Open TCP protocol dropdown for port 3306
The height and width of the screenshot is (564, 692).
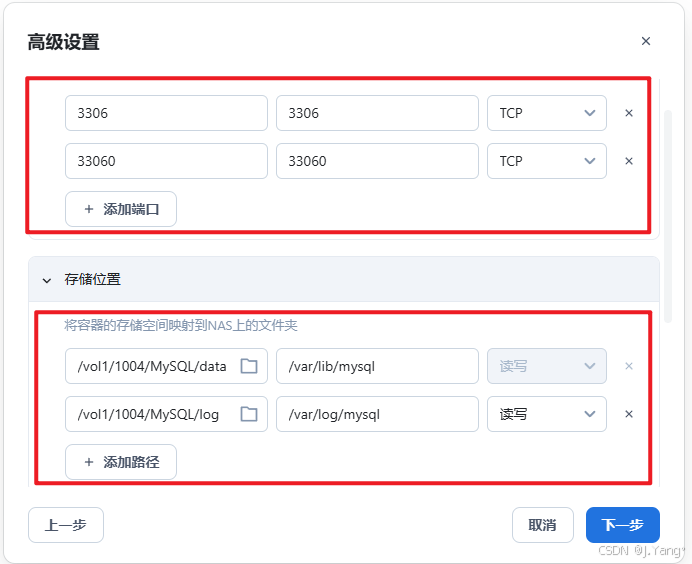coord(547,113)
